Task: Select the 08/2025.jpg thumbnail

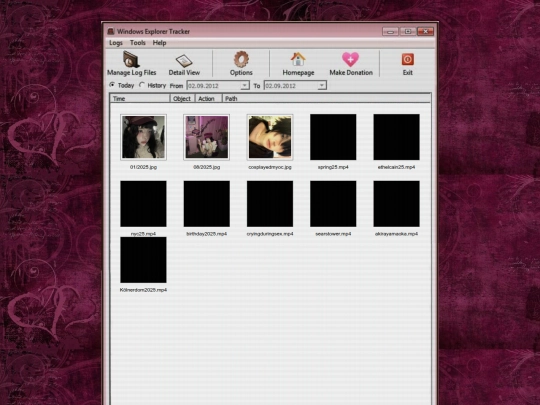Action: coord(207,137)
